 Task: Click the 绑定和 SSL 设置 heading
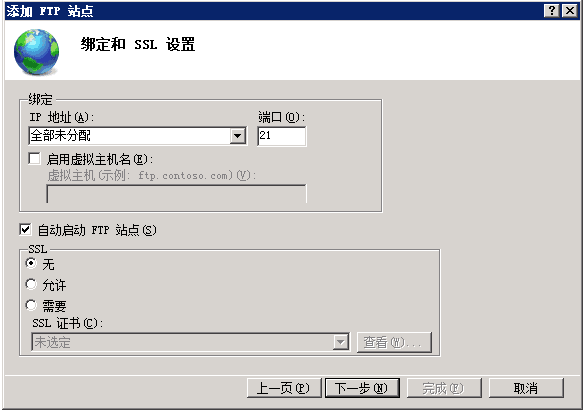tap(138, 44)
